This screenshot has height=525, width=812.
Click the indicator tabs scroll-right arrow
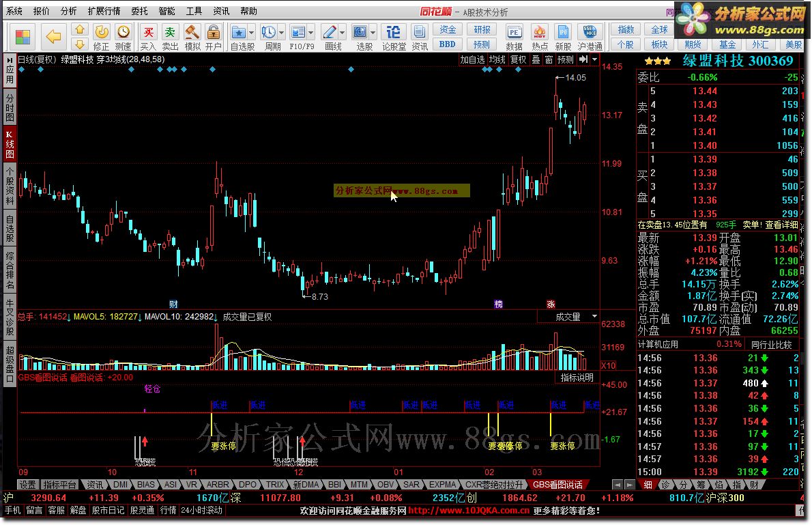[x=629, y=485]
